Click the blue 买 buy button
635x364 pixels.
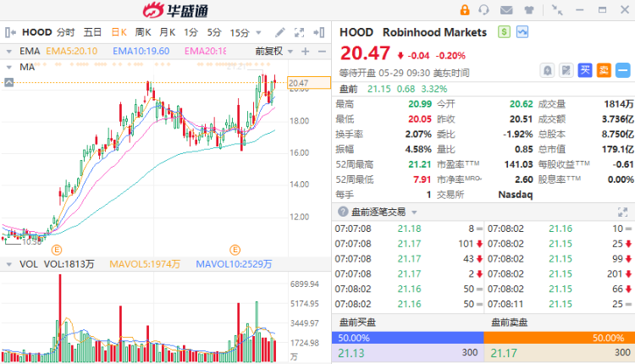[585, 70]
